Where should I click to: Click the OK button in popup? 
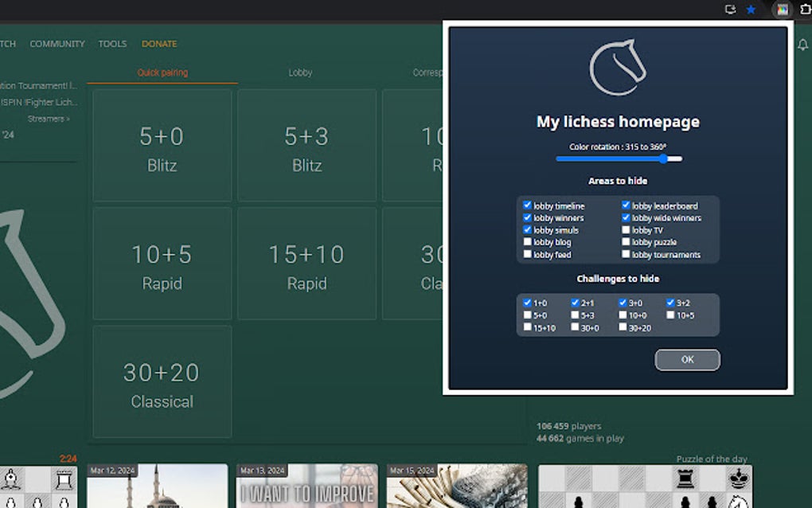[687, 360]
